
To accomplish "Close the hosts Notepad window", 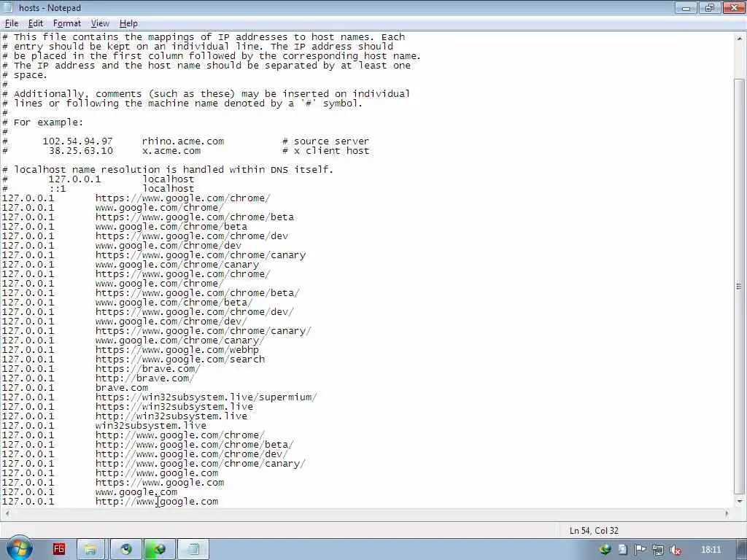I will coord(734,7).
